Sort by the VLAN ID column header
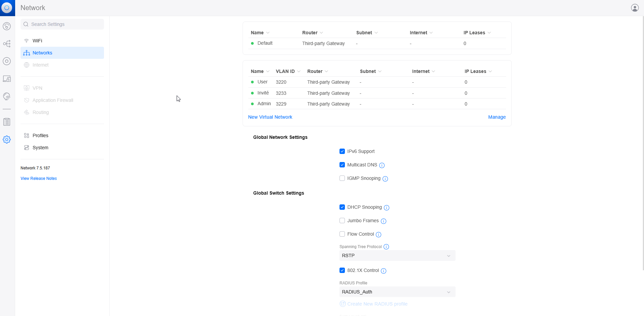Screen dimensions: 644x316 point(285,71)
